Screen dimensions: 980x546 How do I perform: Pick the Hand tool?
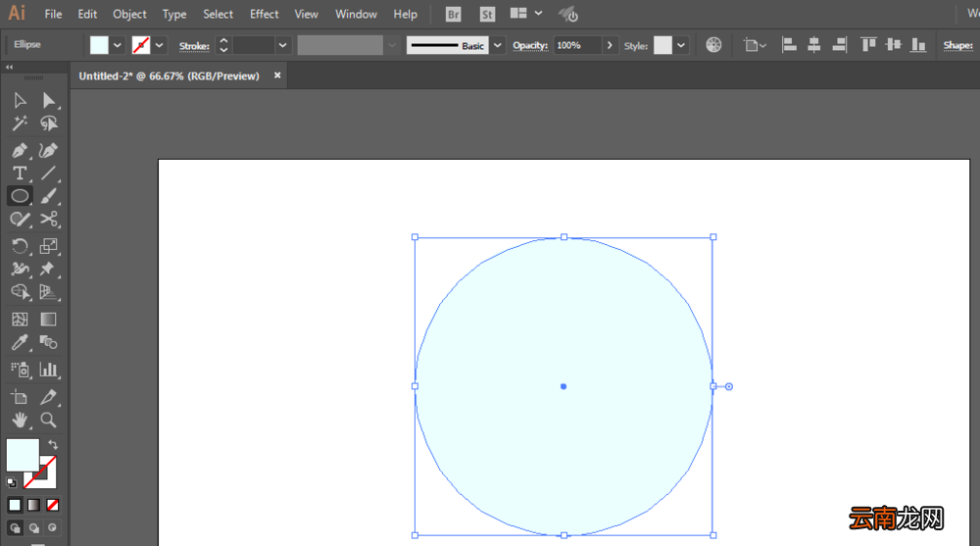20,420
